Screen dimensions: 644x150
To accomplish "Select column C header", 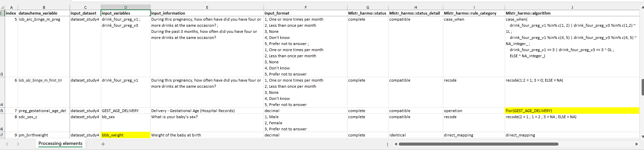I will (85, 7).
